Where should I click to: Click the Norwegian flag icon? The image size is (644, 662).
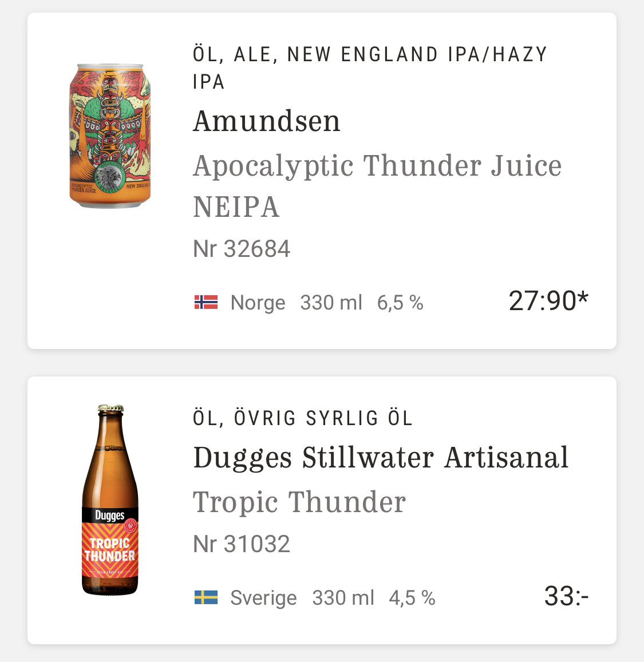(x=206, y=302)
